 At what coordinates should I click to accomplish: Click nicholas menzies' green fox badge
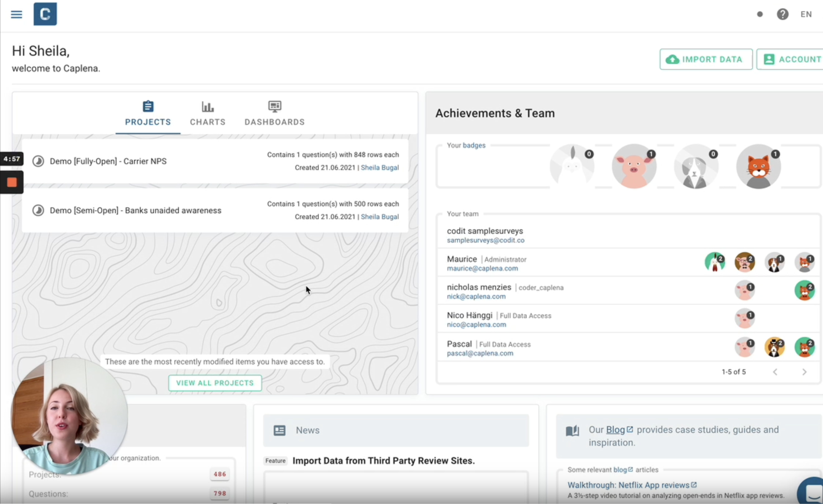805,290
